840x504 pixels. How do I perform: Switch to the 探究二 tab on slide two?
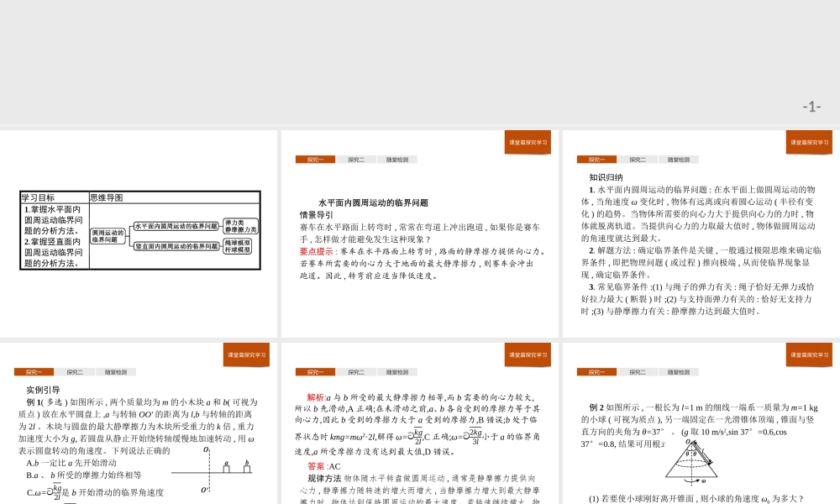pos(356,159)
